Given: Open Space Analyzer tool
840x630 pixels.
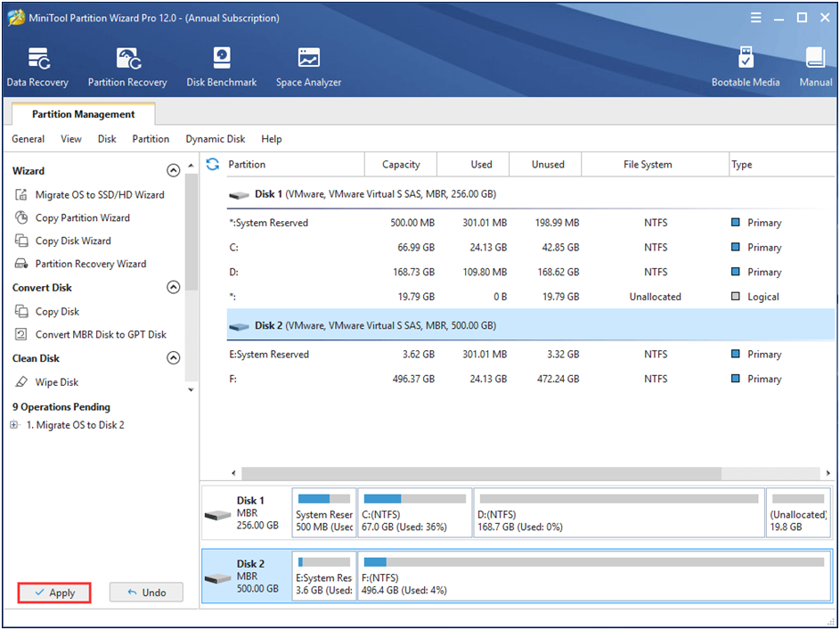Looking at the screenshot, I should pos(308,67).
